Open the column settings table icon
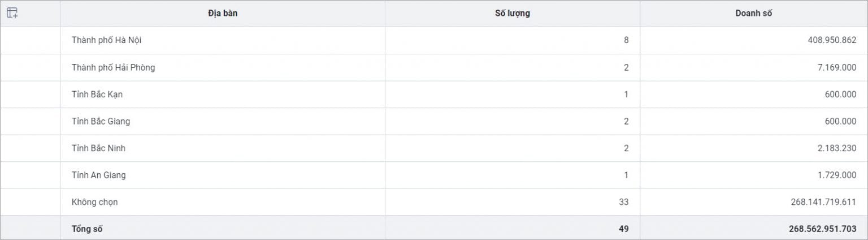Viewport: 868px width, 240px height. click(12, 13)
